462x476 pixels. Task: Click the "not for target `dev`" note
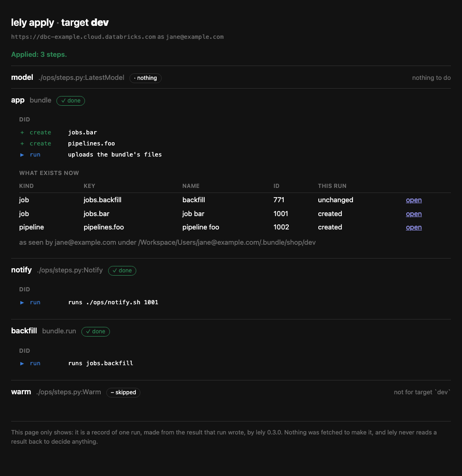tap(422, 392)
